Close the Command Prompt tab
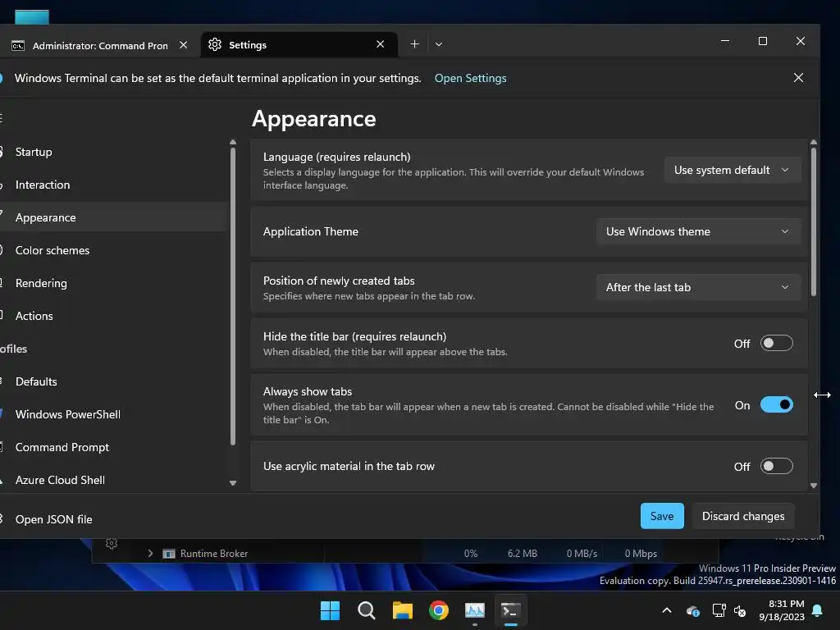The image size is (840, 630). pos(183,45)
